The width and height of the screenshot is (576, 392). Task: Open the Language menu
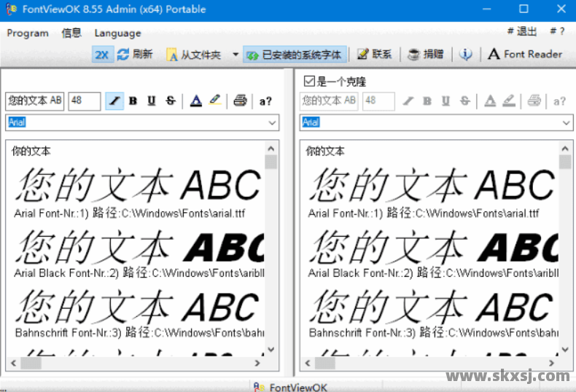(x=117, y=33)
